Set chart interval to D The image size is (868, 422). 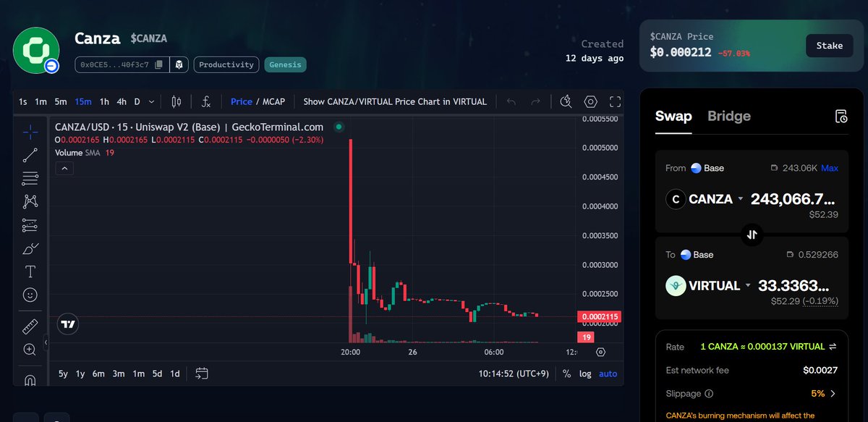click(x=137, y=102)
